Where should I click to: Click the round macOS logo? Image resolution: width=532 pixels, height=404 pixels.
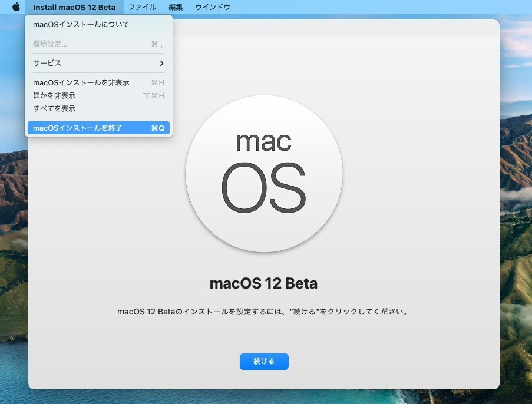[x=264, y=174]
